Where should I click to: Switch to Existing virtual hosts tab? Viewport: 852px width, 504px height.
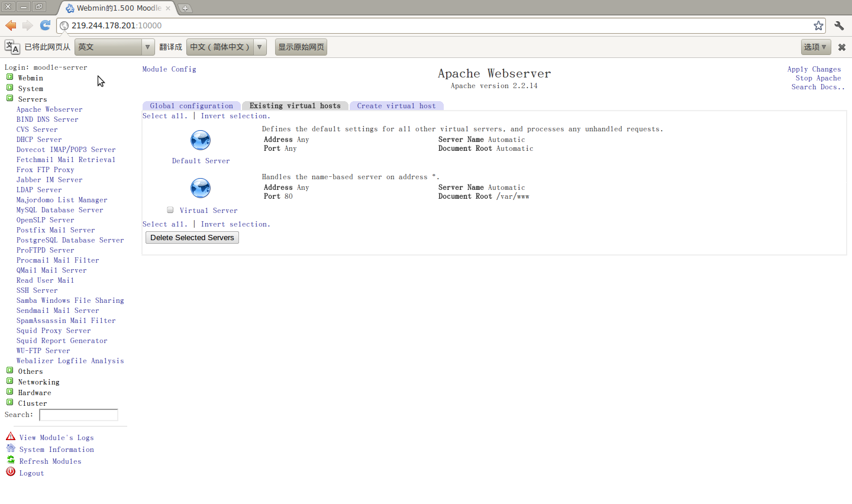coord(295,106)
